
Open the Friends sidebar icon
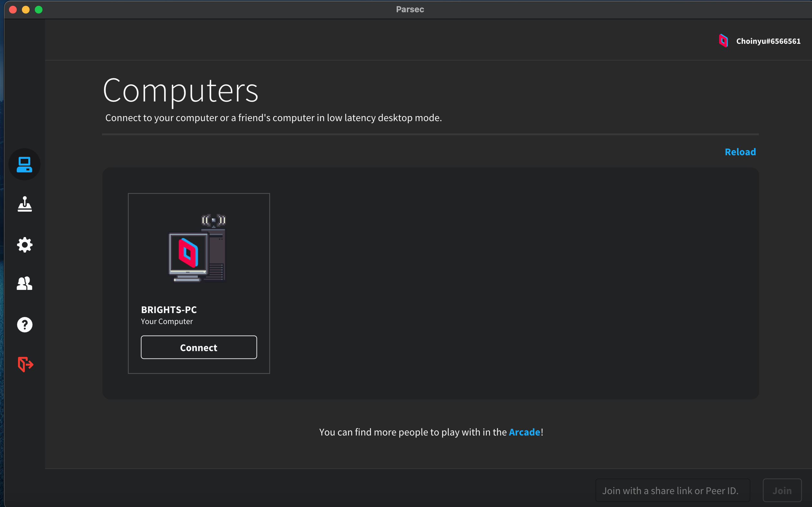[24, 284]
